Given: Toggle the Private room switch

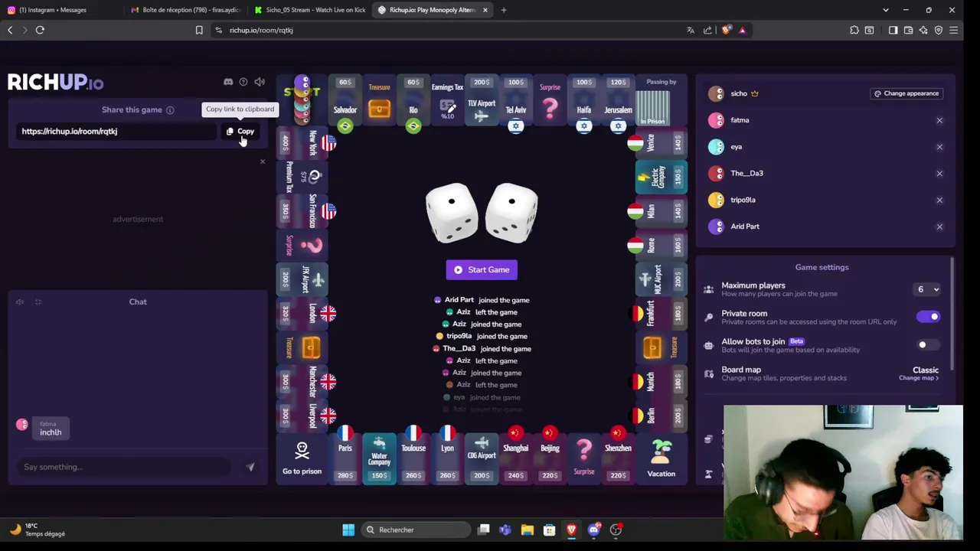Looking at the screenshot, I should pos(928,317).
